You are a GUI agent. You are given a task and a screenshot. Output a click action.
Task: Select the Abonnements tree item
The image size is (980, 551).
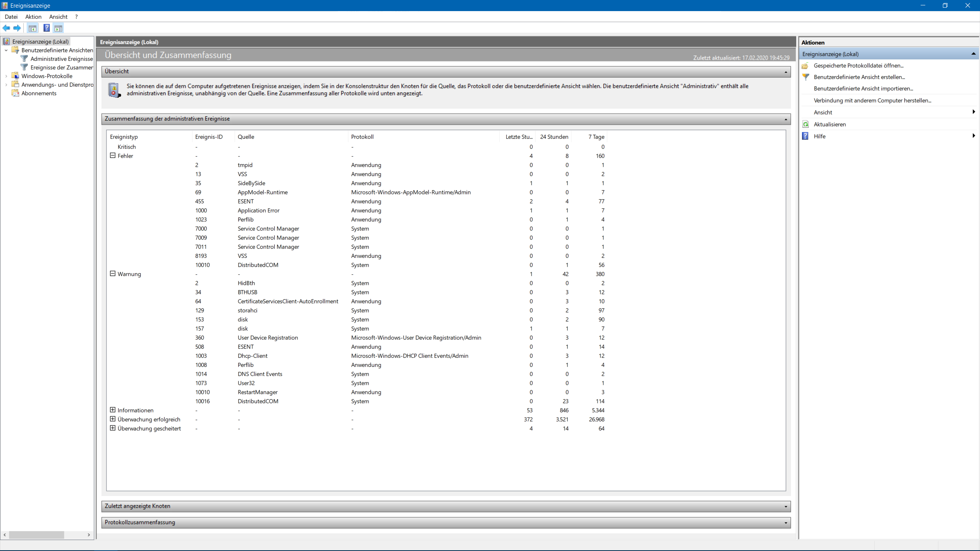pos(39,93)
